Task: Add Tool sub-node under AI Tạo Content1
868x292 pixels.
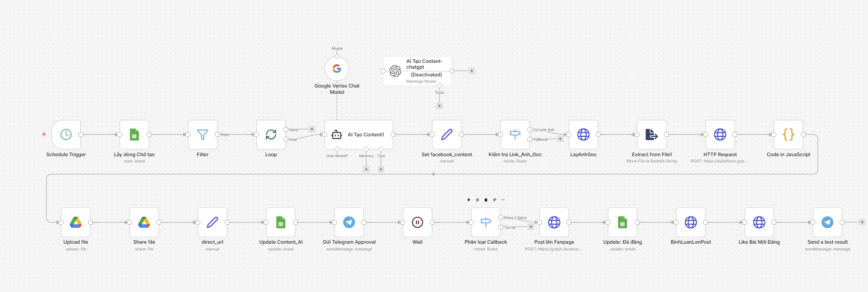Action: 381,169
